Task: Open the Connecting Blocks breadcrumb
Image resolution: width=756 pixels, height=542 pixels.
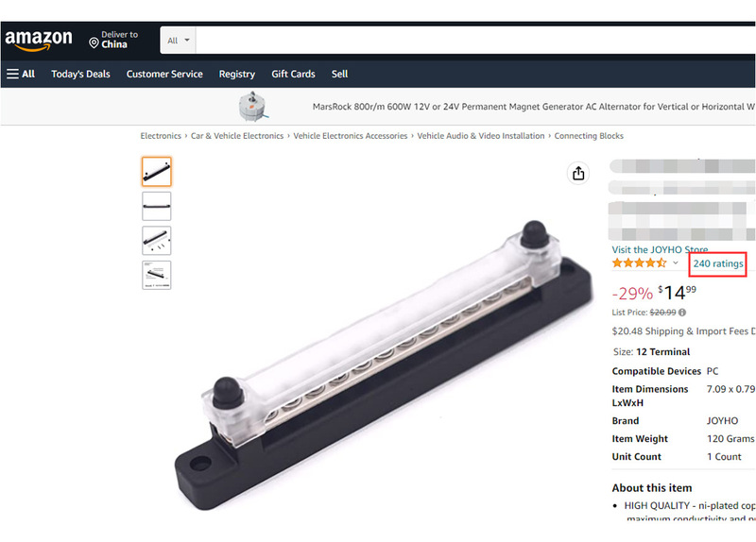Action: [x=589, y=136]
